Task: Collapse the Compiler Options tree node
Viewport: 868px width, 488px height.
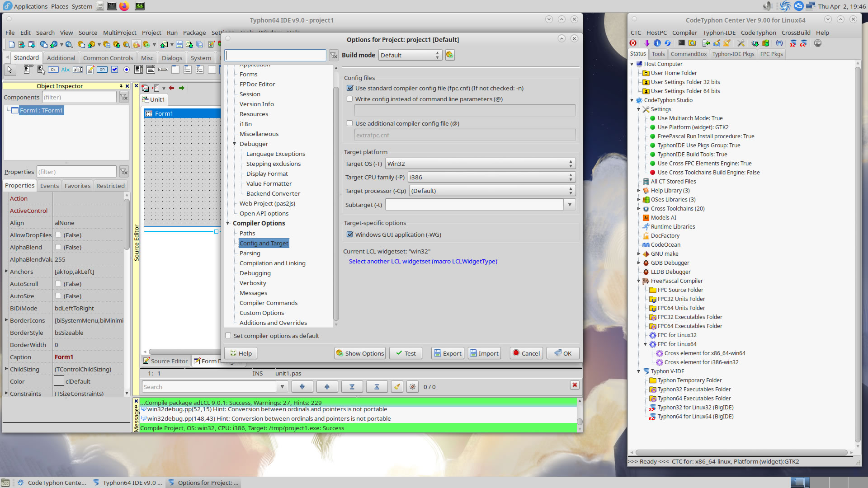Action: [228, 223]
